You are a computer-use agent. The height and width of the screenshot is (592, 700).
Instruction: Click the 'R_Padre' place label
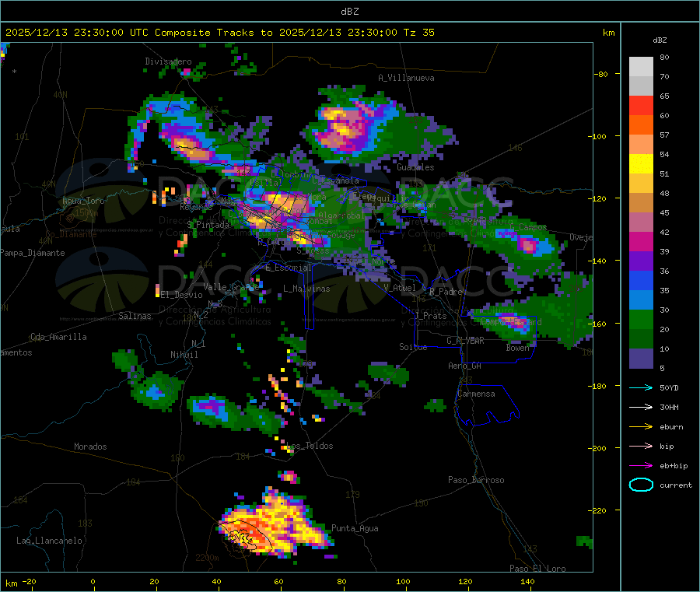coord(446,292)
